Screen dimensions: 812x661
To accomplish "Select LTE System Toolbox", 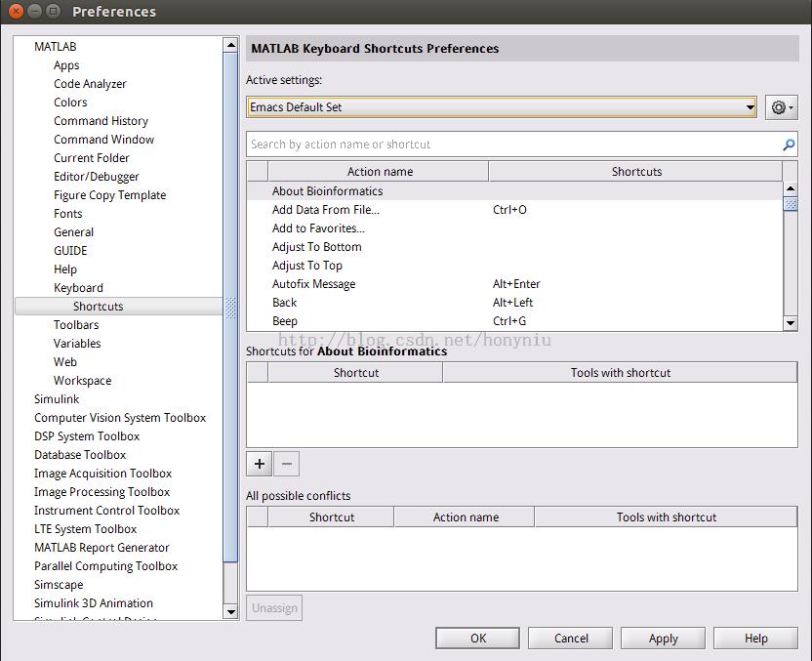I will 86,529.
